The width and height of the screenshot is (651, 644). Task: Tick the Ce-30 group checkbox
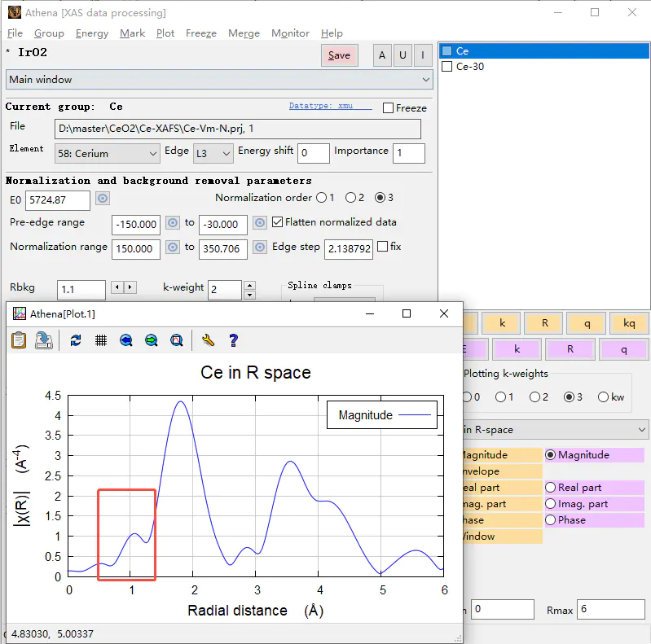click(446, 67)
